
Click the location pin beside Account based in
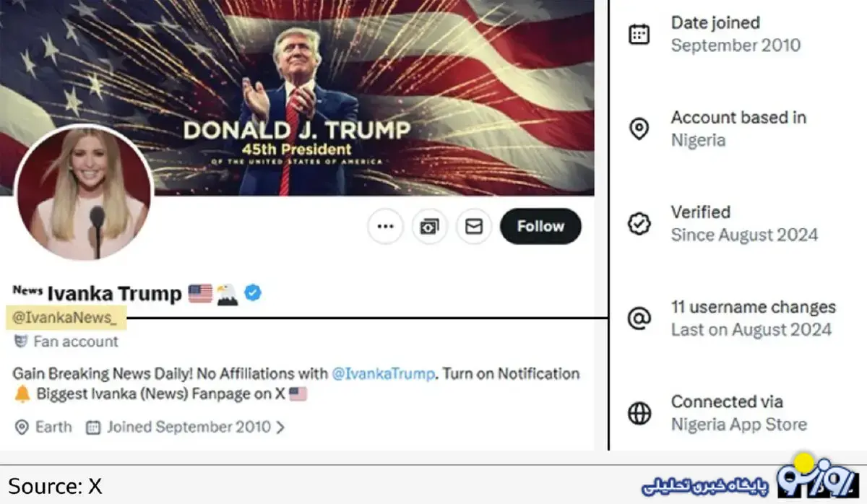639,129
